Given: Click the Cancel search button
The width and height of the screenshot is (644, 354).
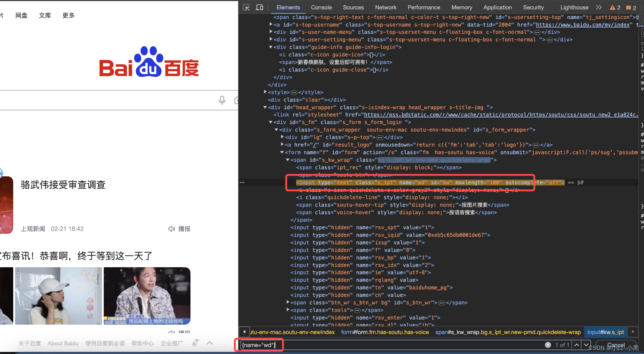Looking at the screenshot, I should click(x=616, y=345).
